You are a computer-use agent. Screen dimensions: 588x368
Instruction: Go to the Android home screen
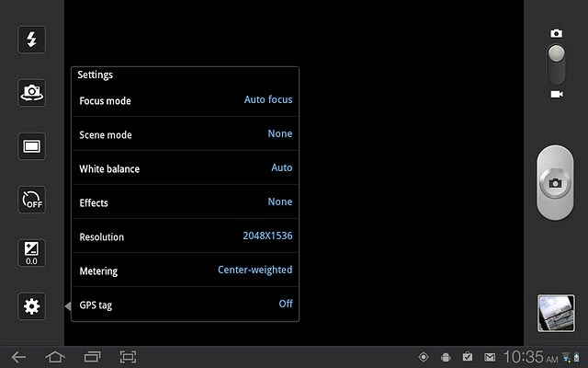click(x=55, y=357)
